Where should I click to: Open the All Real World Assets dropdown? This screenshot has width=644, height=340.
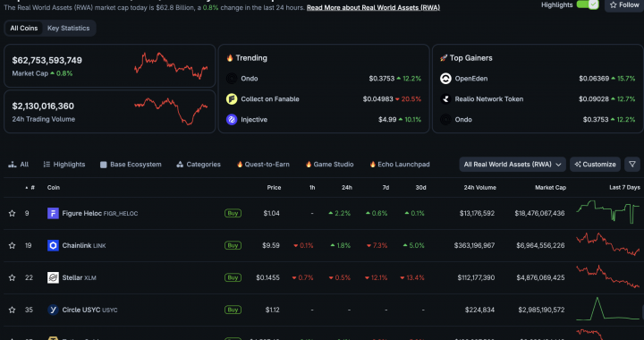pyautogui.click(x=513, y=165)
